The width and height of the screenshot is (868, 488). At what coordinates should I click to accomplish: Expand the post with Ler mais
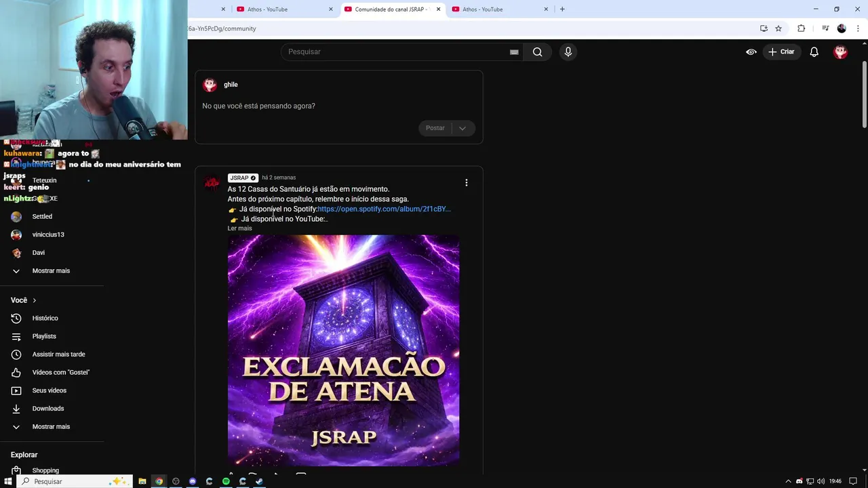[239, 228]
